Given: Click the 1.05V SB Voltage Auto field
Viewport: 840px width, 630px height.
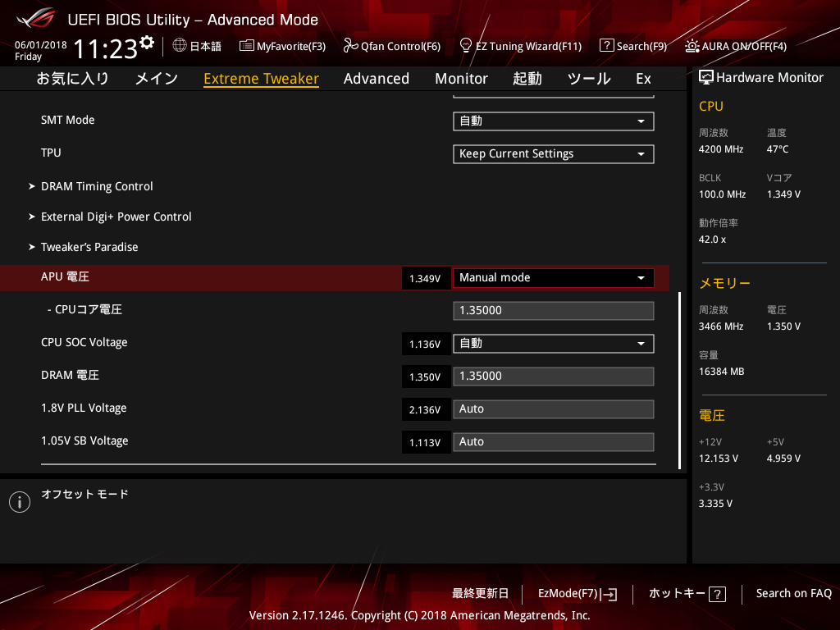Looking at the screenshot, I should (x=553, y=442).
